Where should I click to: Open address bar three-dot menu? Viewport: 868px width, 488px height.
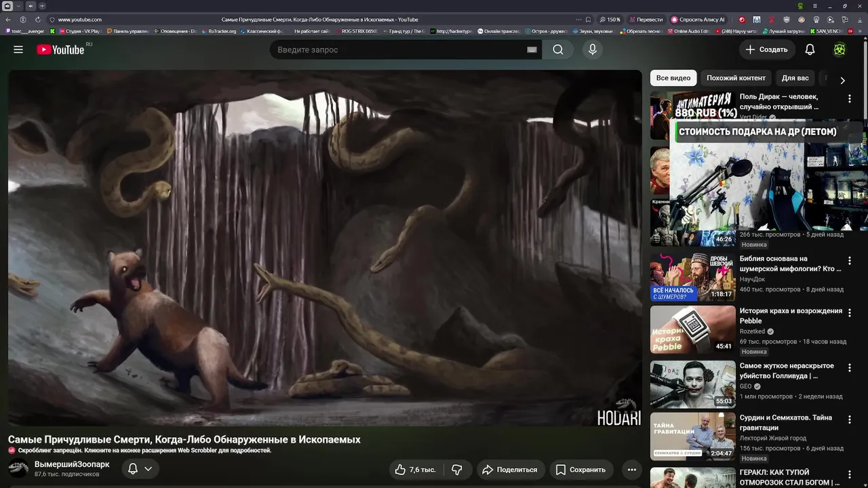(x=578, y=20)
